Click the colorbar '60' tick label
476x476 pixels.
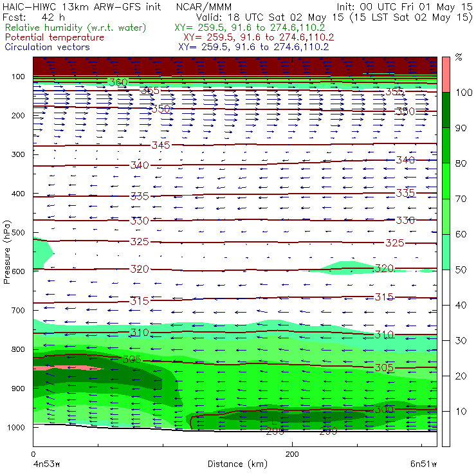[x=461, y=234]
